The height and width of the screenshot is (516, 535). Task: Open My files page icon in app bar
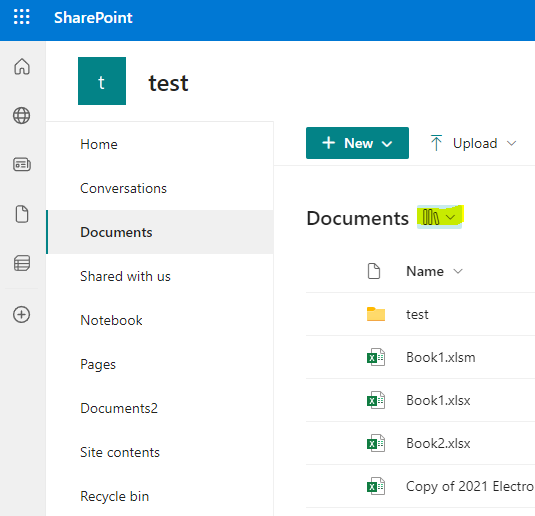(x=22, y=214)
